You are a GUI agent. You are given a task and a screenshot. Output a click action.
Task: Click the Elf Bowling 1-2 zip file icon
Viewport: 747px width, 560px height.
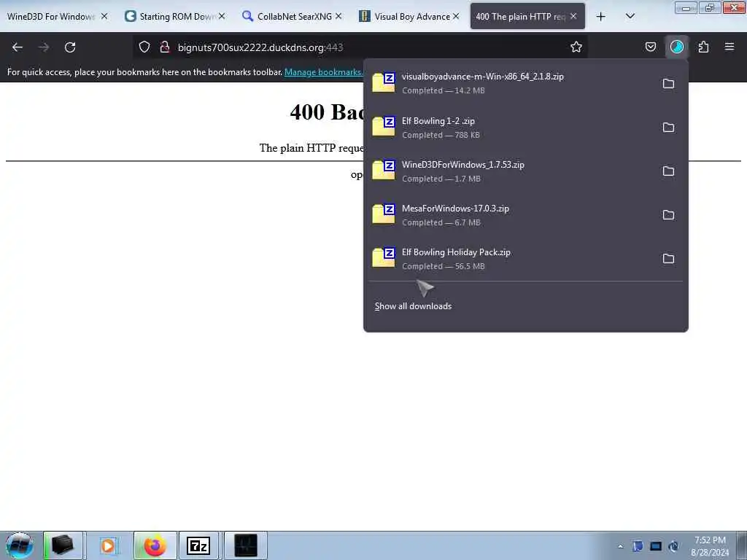(x=384, y=126)
